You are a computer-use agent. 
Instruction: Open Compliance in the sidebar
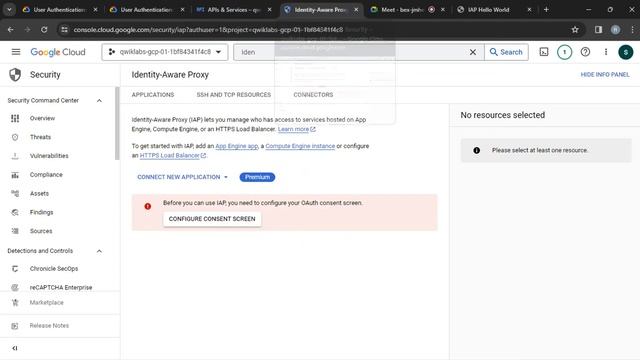tap(46, 175)
